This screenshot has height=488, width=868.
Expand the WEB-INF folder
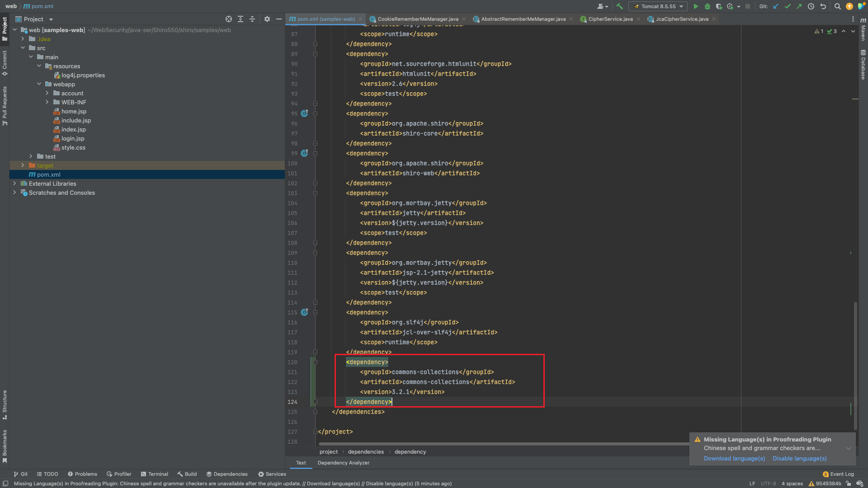(x=47, y=102)
